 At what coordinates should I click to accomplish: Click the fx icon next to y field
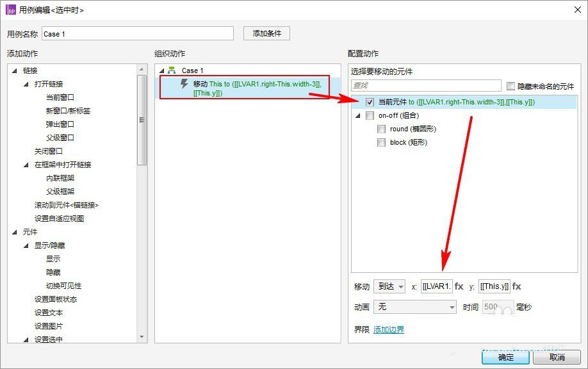(516, 286)
